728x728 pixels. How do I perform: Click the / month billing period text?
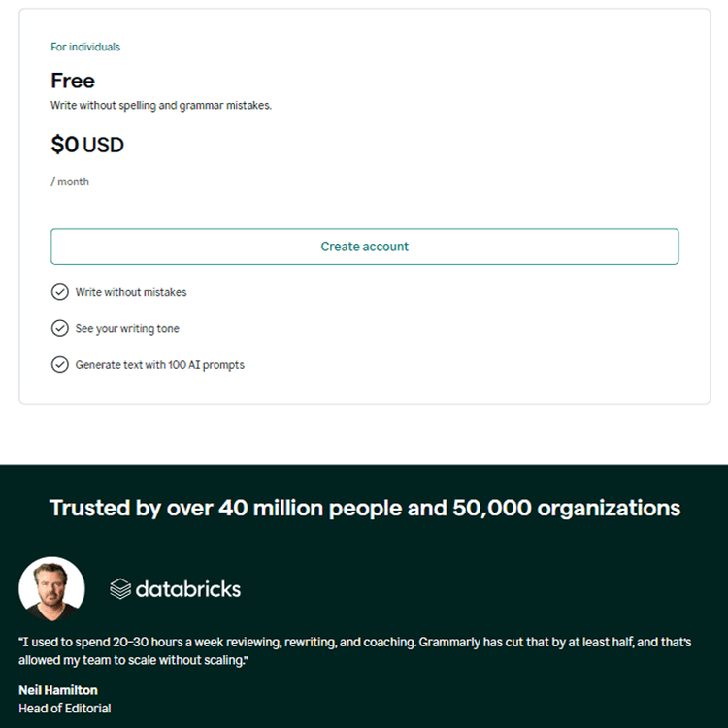click(x=70, y=182)
